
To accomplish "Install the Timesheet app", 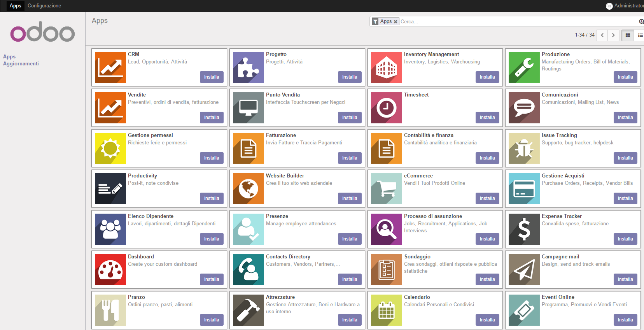I will tap(487, 118).
